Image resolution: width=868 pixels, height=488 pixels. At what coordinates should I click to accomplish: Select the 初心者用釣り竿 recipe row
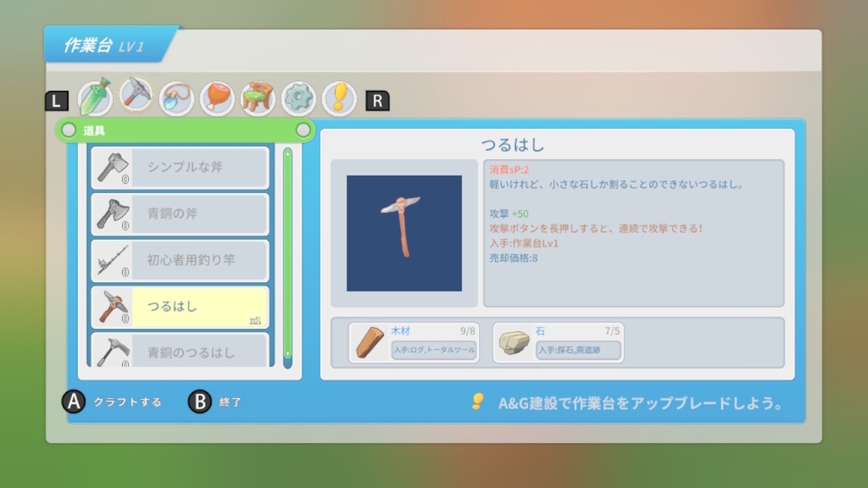pyautogui.click(x=180, y=260)
